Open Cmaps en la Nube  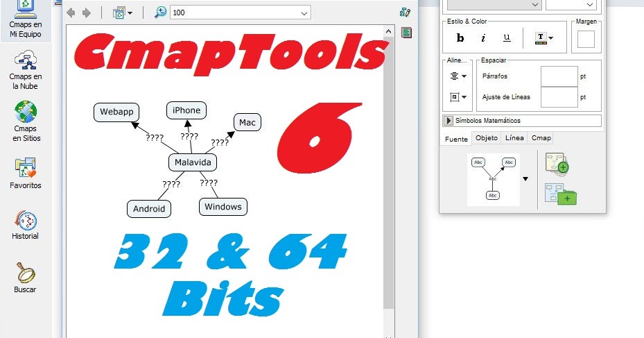tap(26, 70)
